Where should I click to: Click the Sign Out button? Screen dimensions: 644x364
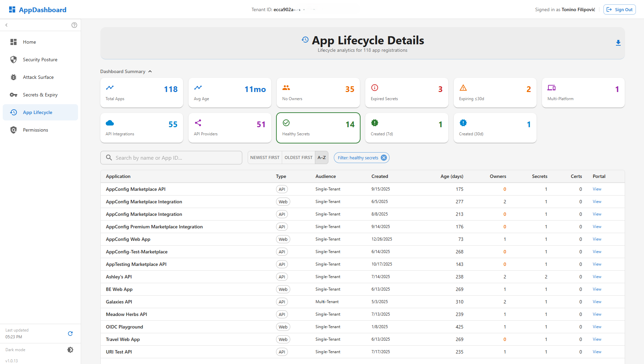[619, 9]
